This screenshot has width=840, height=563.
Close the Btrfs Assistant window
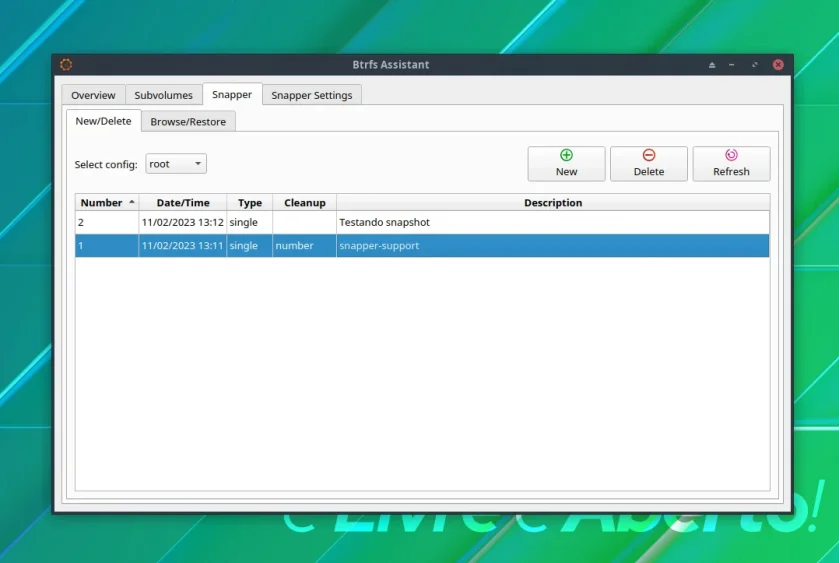[x=778, y=65]
